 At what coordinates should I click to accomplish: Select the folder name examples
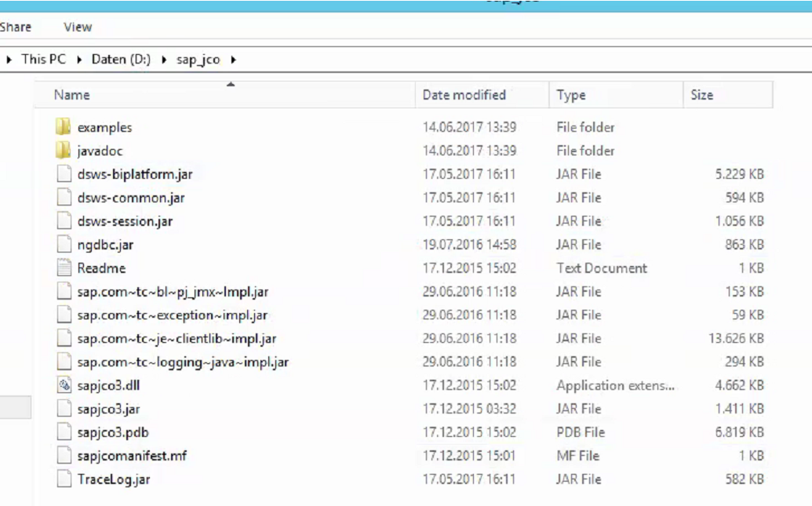[x=104, y=127]
